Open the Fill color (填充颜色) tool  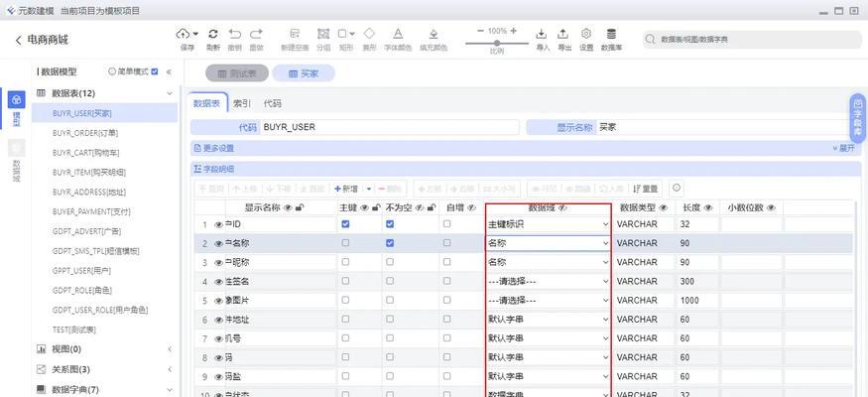434,35
